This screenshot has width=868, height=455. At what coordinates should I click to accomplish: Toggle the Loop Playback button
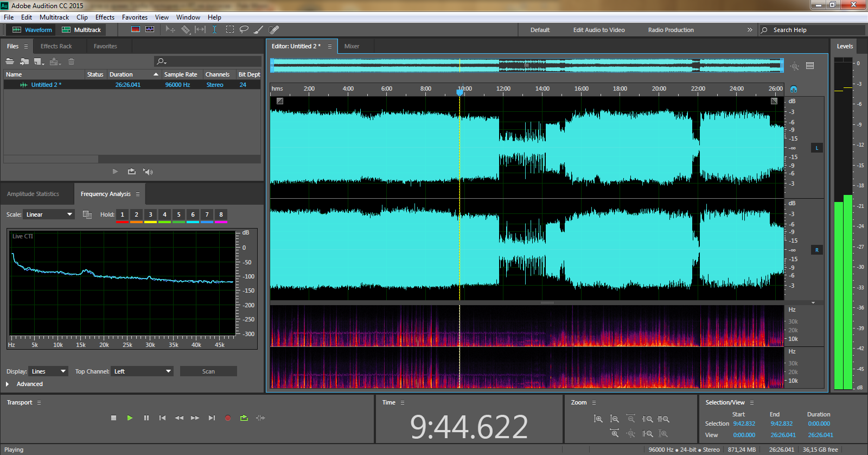(x=244, y=418)
